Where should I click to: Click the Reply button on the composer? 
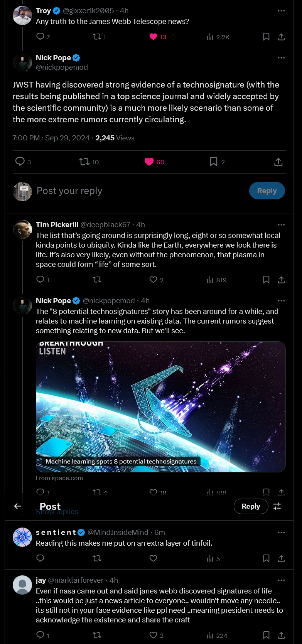click(x=267, y=191)
